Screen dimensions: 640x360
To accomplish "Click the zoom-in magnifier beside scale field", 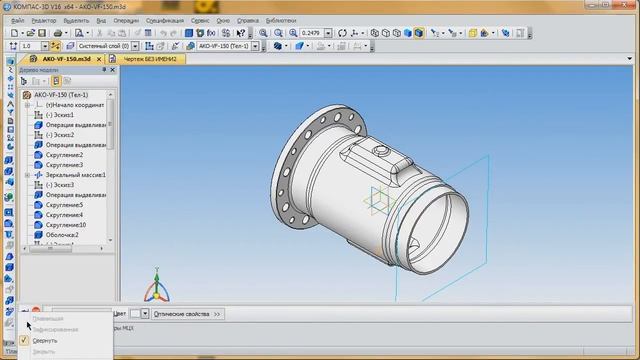I will 293,33.
